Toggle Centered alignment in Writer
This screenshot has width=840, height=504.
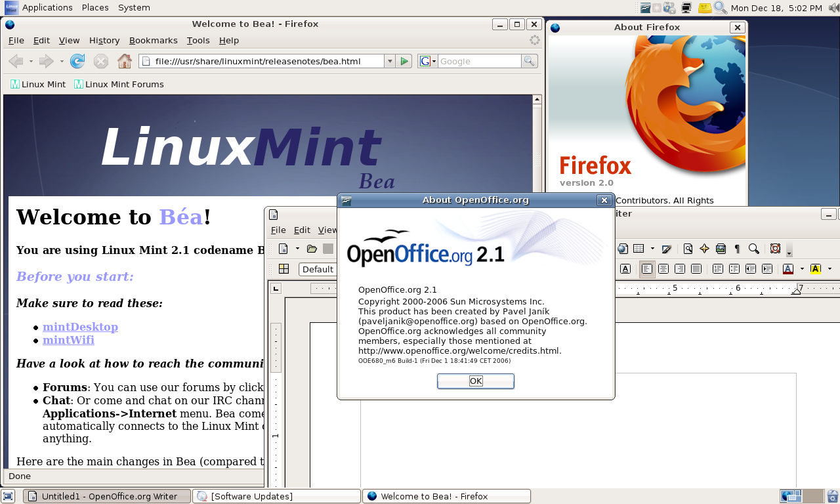[x=663, y=268]
